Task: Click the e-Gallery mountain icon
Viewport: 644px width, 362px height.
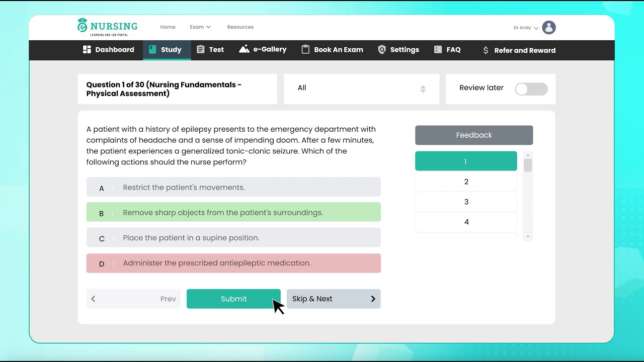Action: (x=244, y=49)
